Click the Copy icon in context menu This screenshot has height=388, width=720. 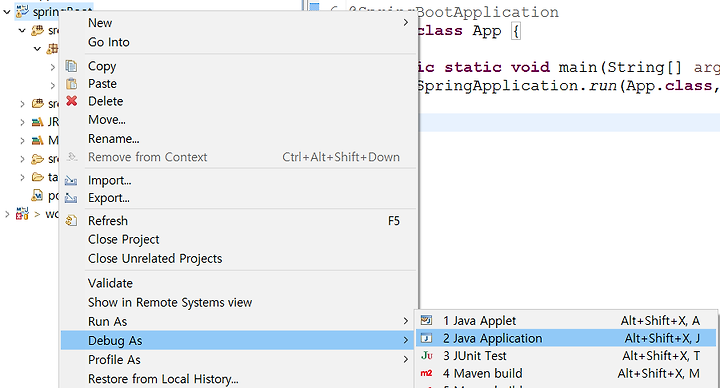pos(71,66)
